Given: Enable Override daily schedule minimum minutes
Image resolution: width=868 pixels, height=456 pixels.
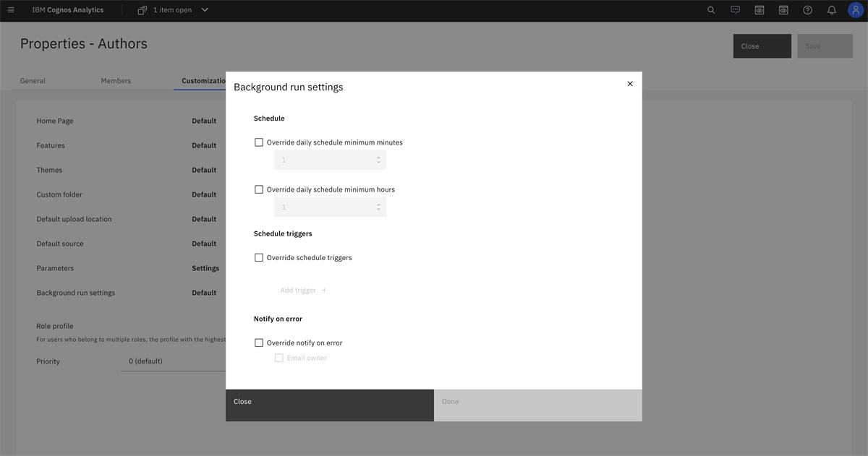Looking at the screenshot, I should [259, 142].
